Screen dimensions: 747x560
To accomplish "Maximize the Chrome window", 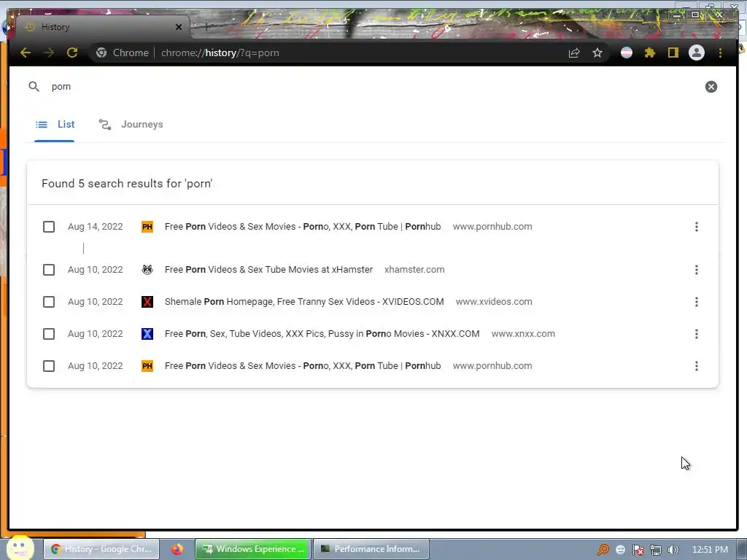I will [x=695, y=15].
